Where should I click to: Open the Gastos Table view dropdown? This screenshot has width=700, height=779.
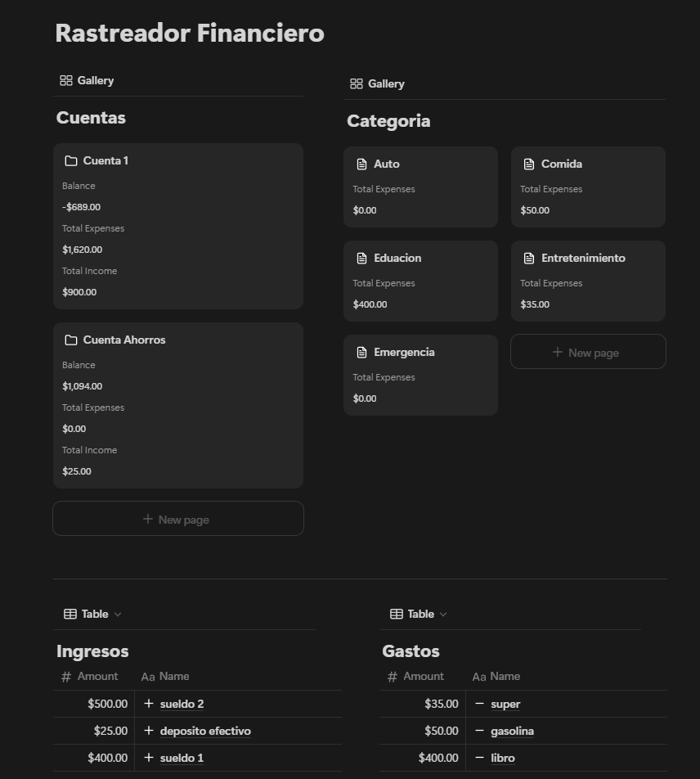[420, 614]
